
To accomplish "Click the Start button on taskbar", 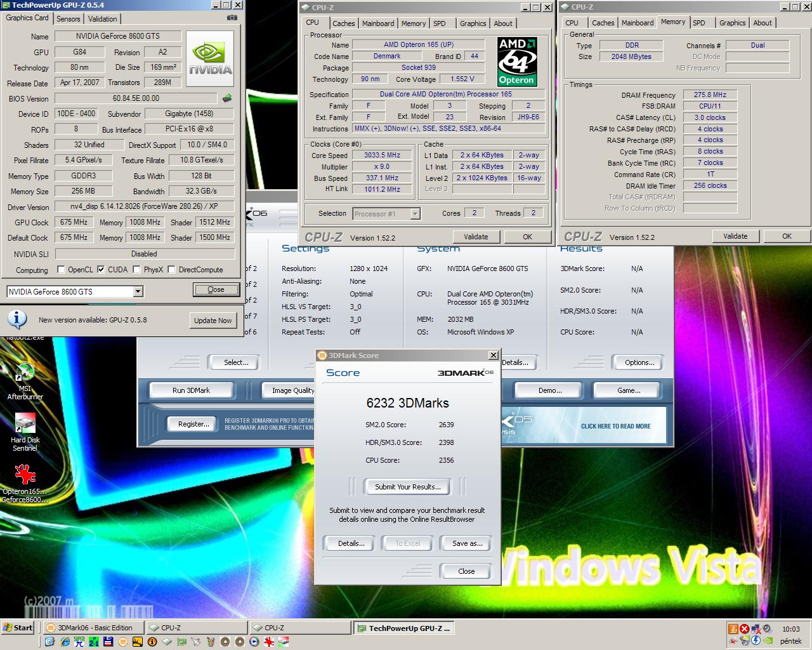I will pos(18,628).
